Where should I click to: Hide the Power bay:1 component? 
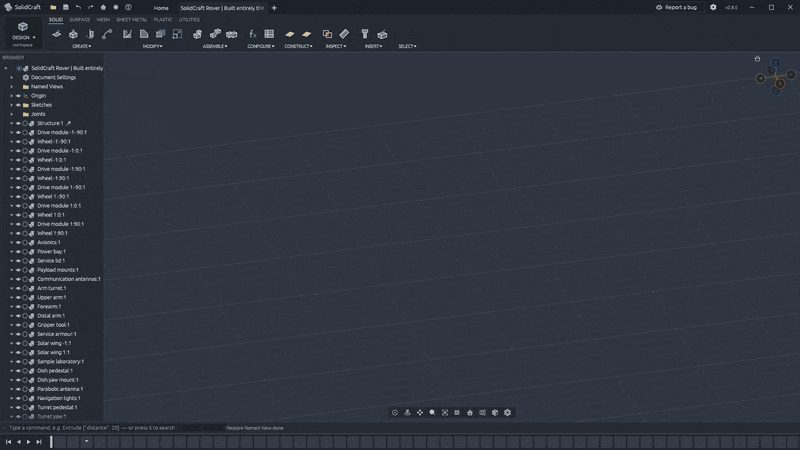(18, 252)
